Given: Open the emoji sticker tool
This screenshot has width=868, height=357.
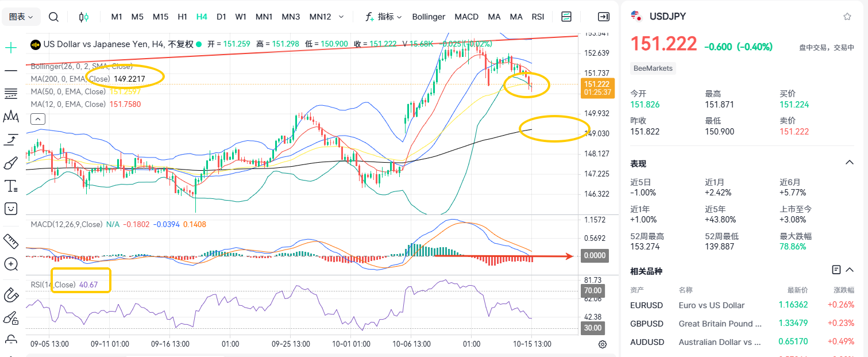Looking at the screenshot, I should 11,209.
